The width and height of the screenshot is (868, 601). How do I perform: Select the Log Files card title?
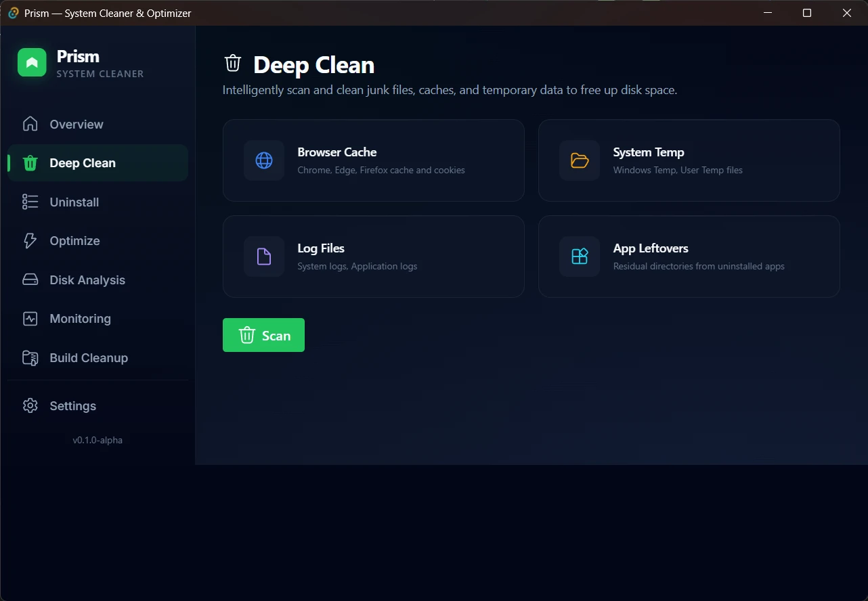[321, 248]
